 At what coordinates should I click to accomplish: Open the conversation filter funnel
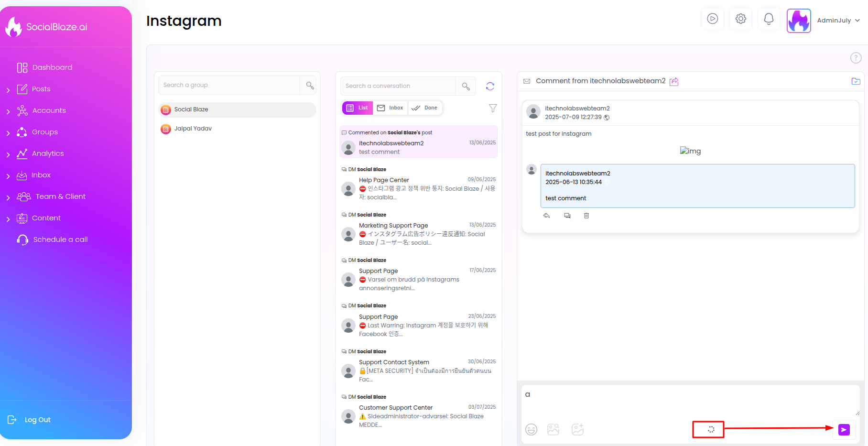[x=493, y=108]
